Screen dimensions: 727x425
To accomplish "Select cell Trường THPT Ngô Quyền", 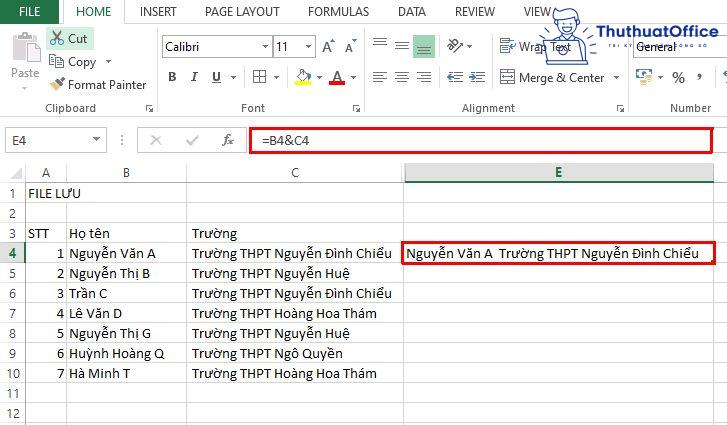I will pyautogui.click(x=295, y=353).
